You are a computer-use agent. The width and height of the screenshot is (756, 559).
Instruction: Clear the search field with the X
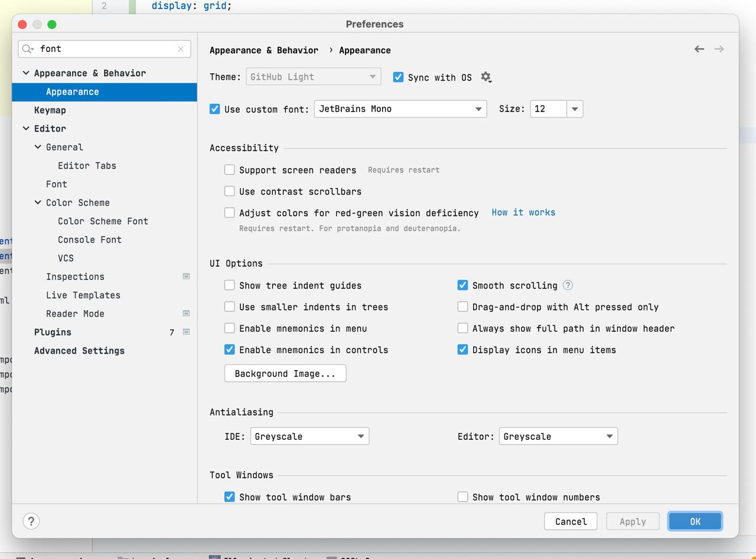pos(181,49)
